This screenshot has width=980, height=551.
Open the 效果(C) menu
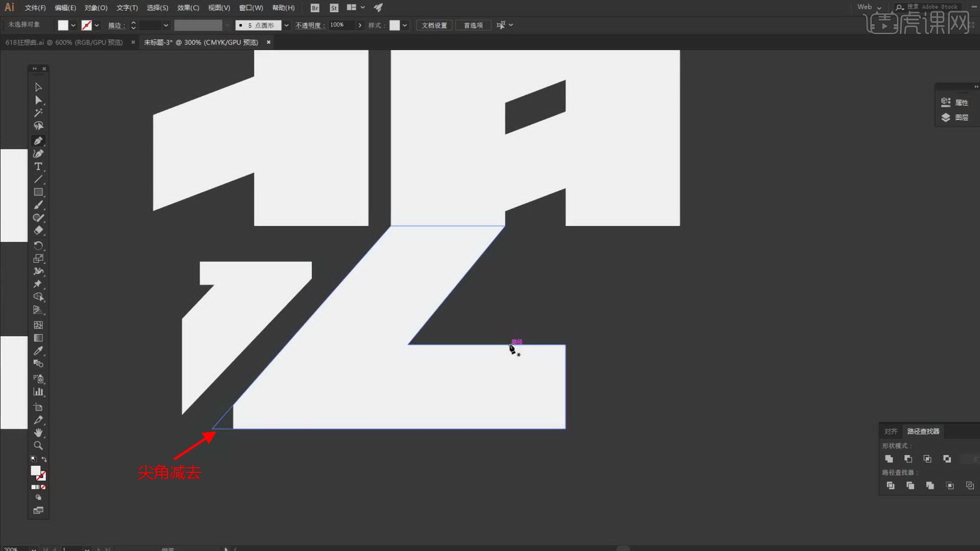tap(188, 8)
